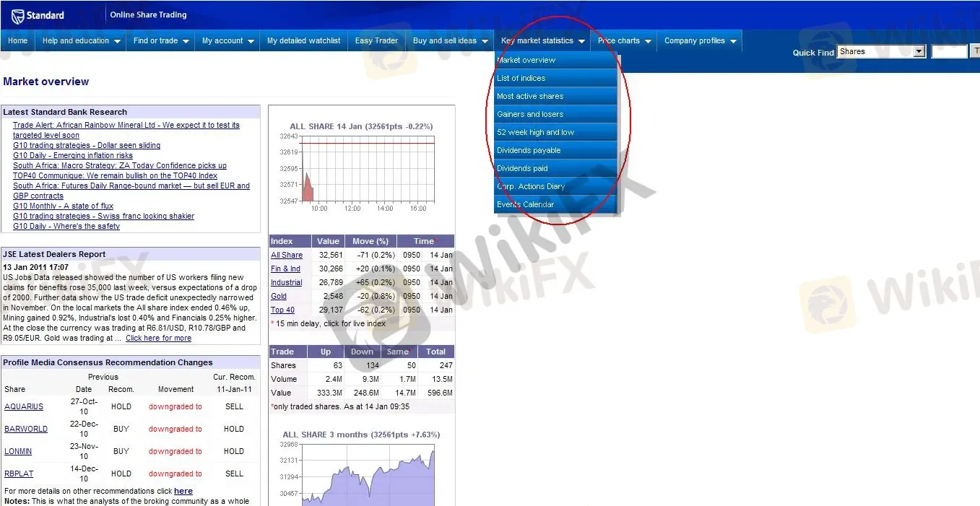Select List of indices menu entry

pyautogui.click(x=555, y=78)
